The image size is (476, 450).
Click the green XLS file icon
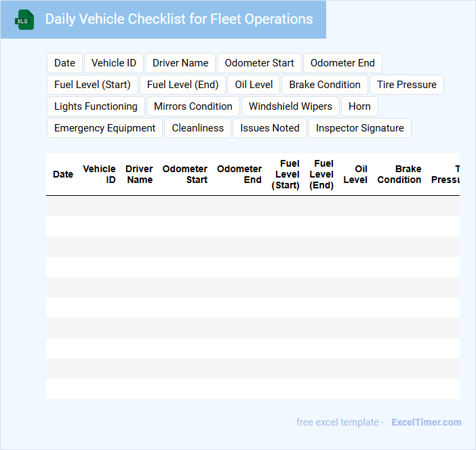(x=25, y=20)
